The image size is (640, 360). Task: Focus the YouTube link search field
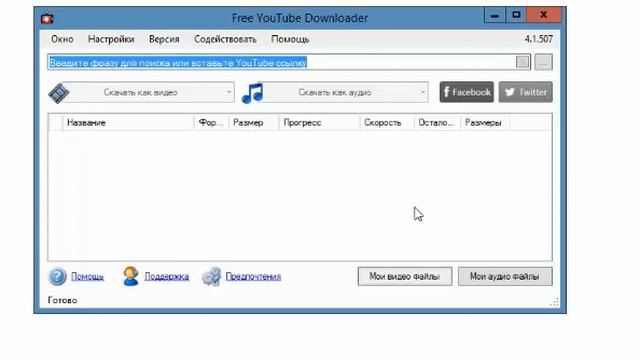[x=289, y=62]
